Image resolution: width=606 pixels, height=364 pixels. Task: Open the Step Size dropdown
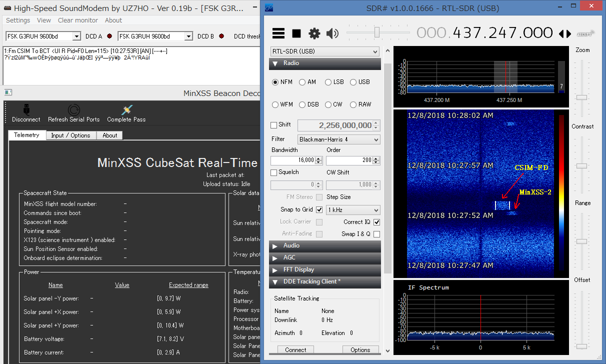pos(353,210)
